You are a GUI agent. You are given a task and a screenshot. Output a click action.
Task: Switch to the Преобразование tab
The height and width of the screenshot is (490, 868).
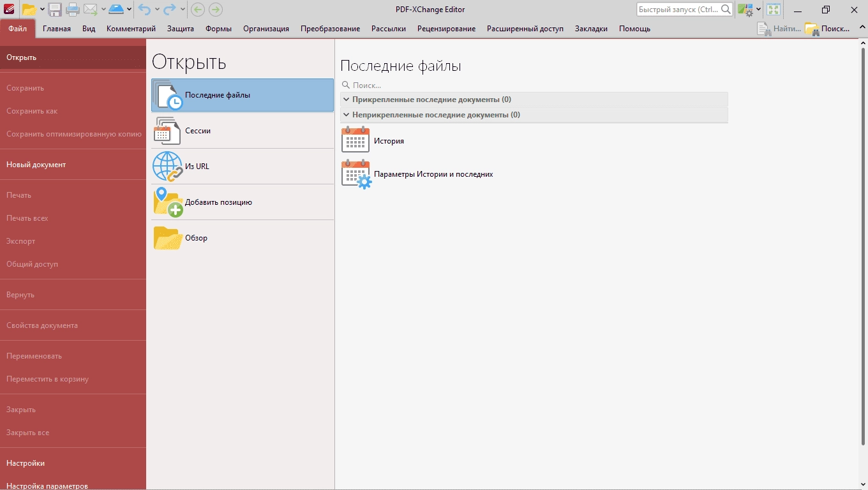tap(330, 29)
